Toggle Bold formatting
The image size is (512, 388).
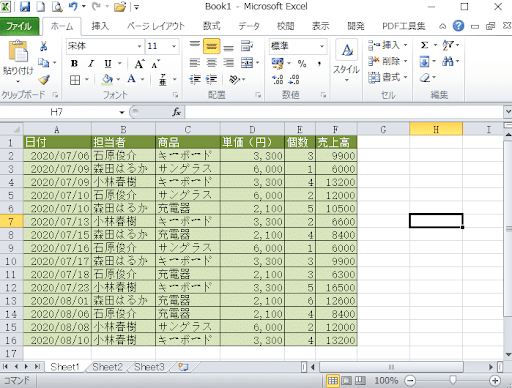74,63
